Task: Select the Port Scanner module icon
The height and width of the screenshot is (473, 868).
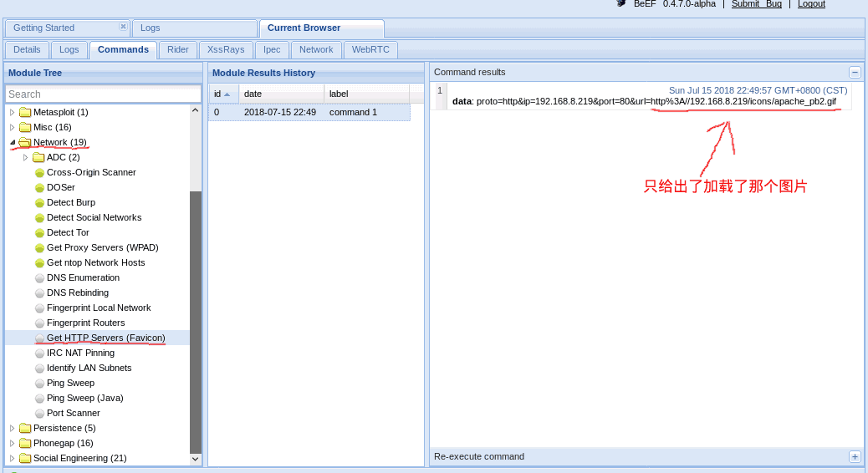Action: tap(39, 414)
